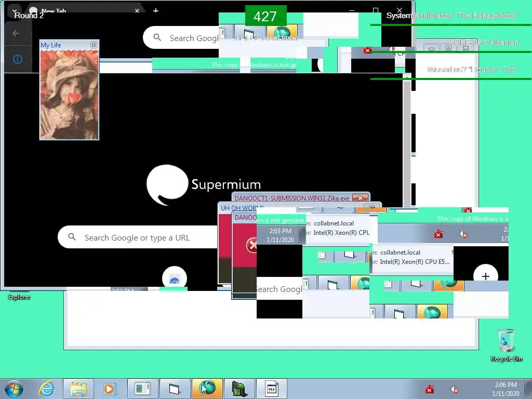The height and width of the screenshot is (399, 532).
Task: Go back with the Supermium back arrow
Action: (15, 33)
